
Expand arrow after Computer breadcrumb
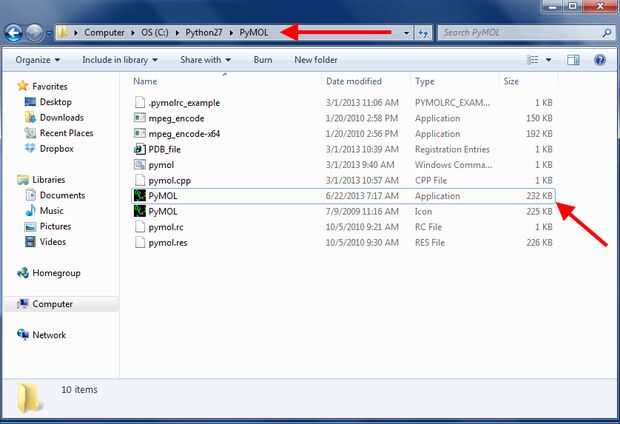click(133, 33)
